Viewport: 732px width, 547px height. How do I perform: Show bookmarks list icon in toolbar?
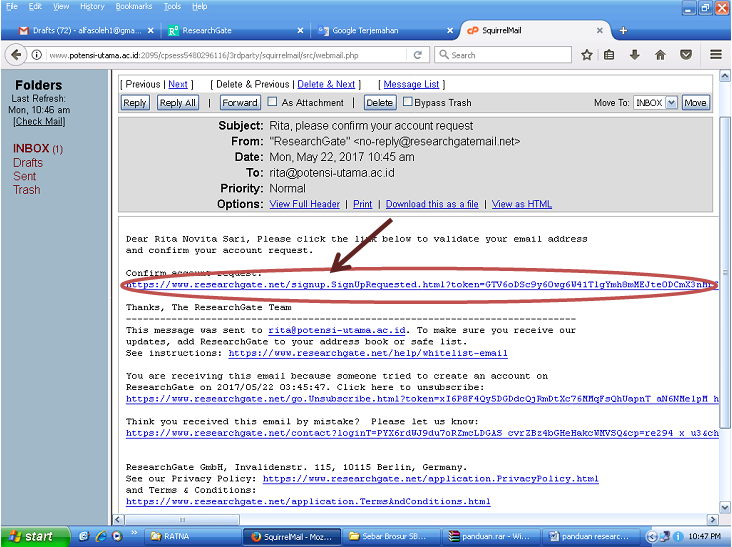tap(609, 55)
